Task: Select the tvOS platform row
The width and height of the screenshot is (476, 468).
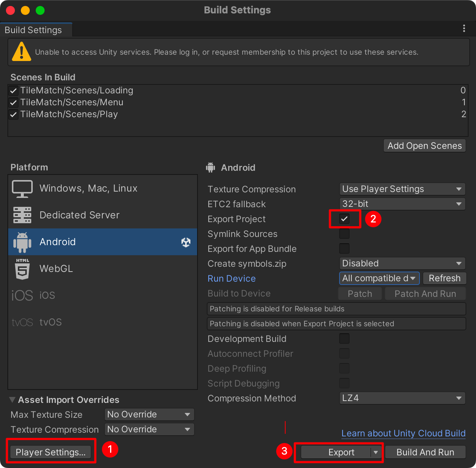Action: click(x=103, y=322)
